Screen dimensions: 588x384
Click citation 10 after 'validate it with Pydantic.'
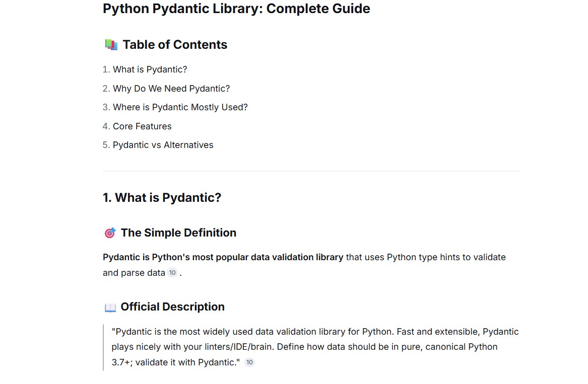(249, 362)
